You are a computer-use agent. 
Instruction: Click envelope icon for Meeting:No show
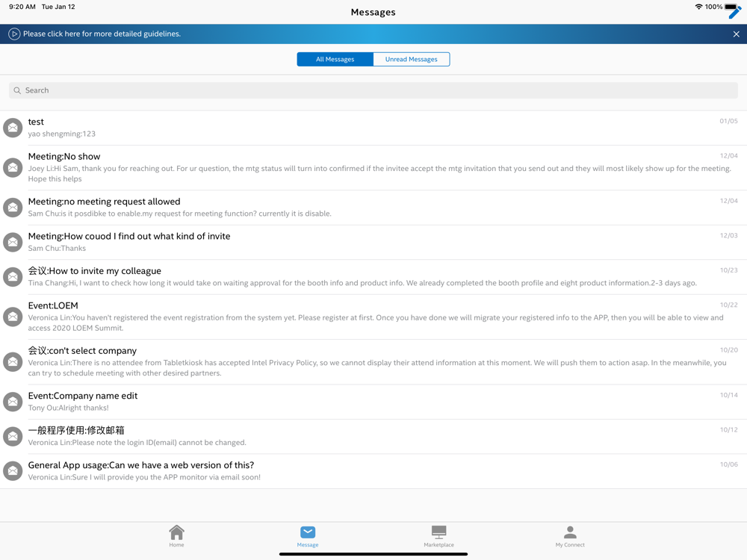(x=13, y=167)
